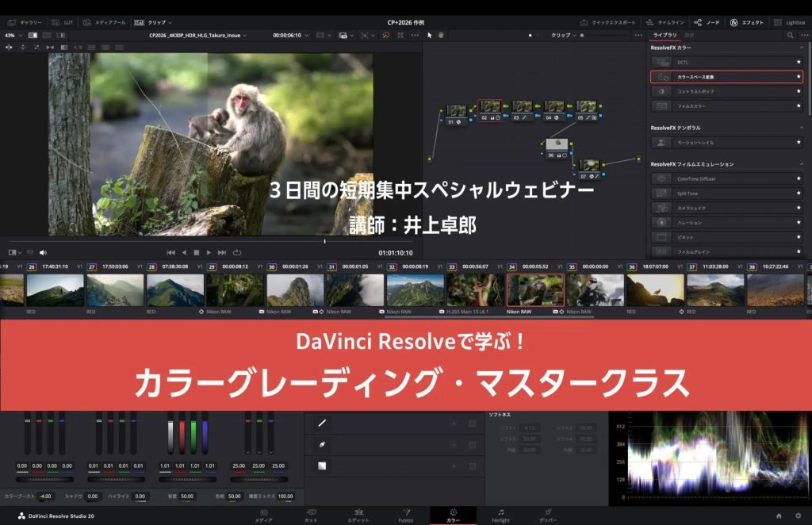The image size is (812, 525).
Task: Open the ギャラリー (Gallery) panel
Action: coord(25,22)
